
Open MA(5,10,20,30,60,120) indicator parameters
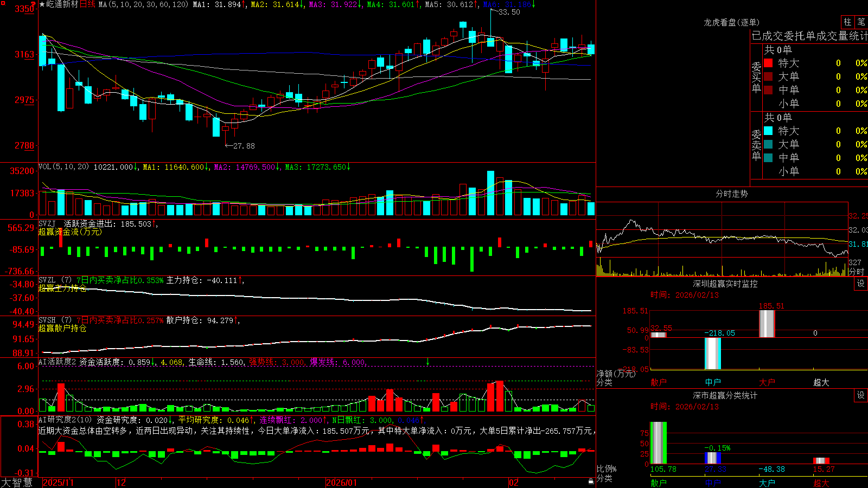pyautogui.click(x=143, y=4)
